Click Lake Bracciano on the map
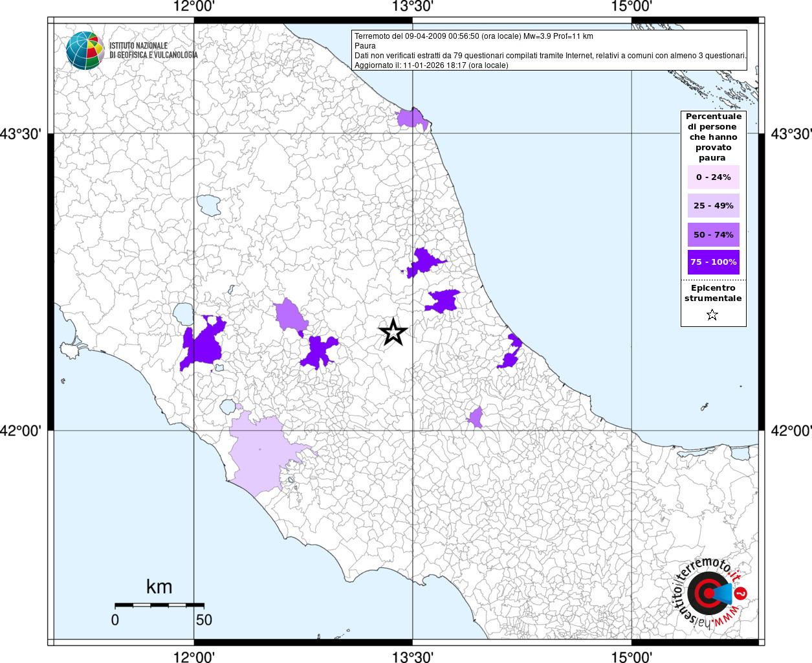This screenshot has width=812, height=663. (x=228, y=407)
